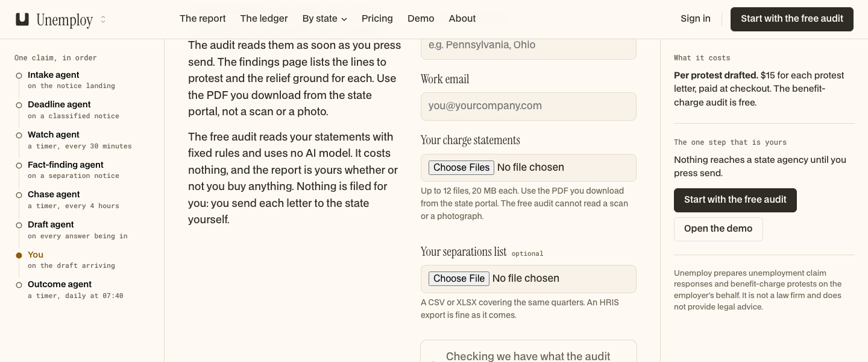Click the Unemploy logo icon
Image resolution: width=868 pixels, height=362 pixels.
pyautogui.click(x=22, y=19)
